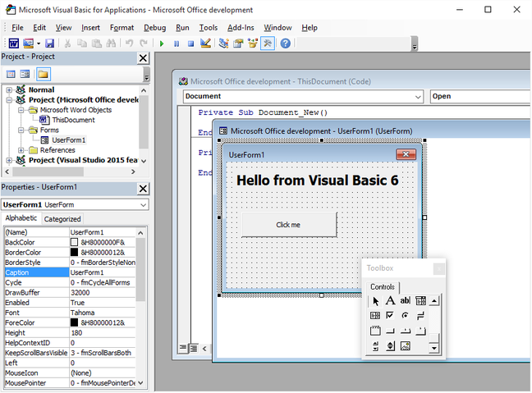Viewport: 532px width, 393px height.
Task: Select the ComboBox tool in Toolbox
Action: coord(420,301)
